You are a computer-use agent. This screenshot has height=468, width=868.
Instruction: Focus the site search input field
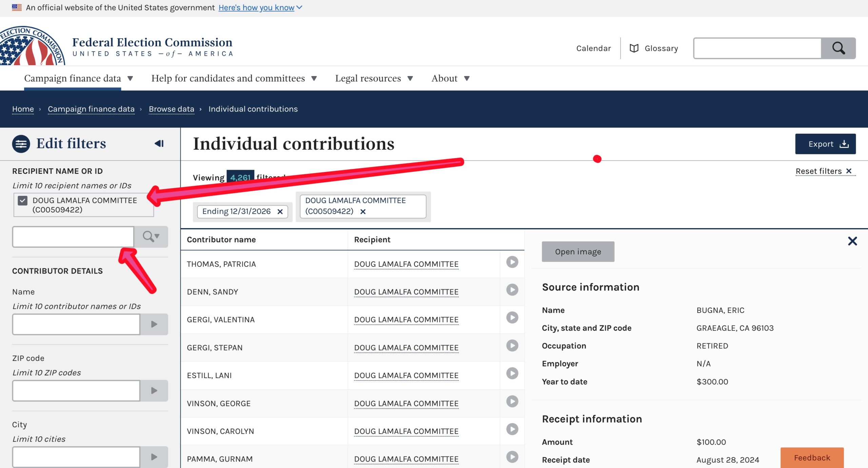point(757,48)
